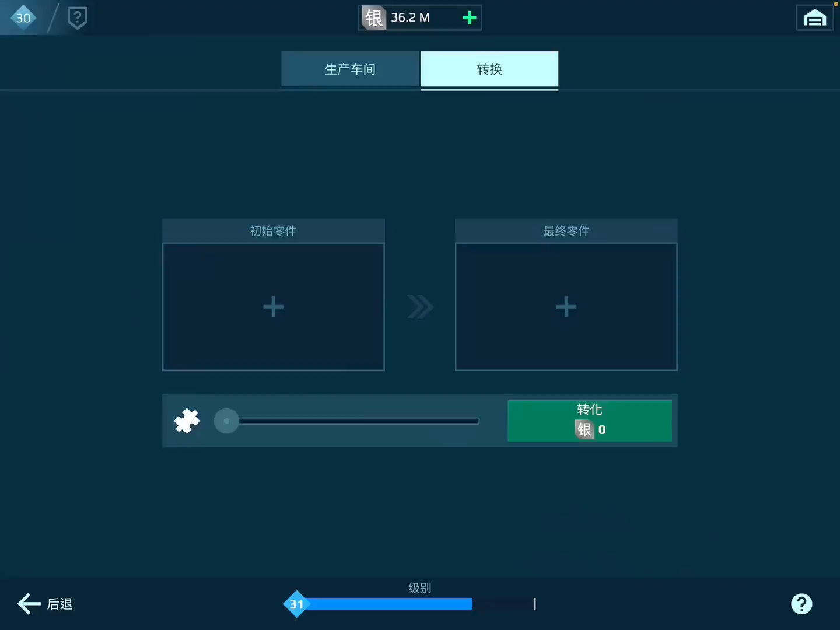
Task: Click the back arrow icon
Action: 29,604
